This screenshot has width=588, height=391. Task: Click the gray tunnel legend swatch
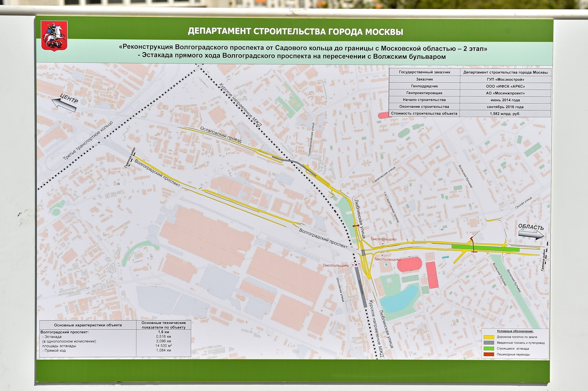click(489, 343)
